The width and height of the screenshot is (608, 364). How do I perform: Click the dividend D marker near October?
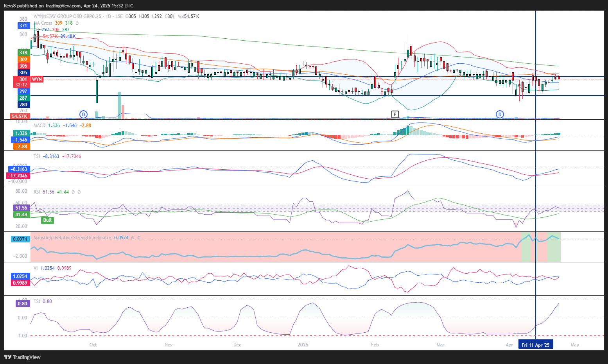tap(83, 114)
